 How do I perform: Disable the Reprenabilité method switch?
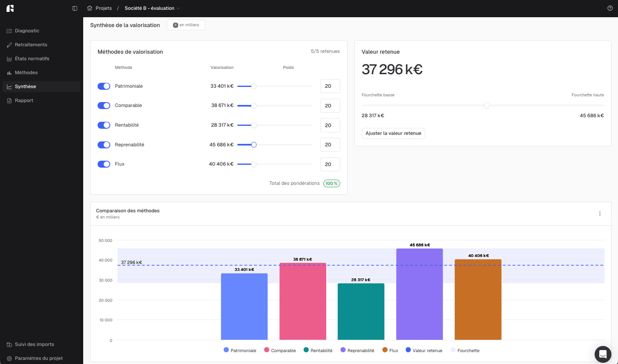tap(104, 145)
